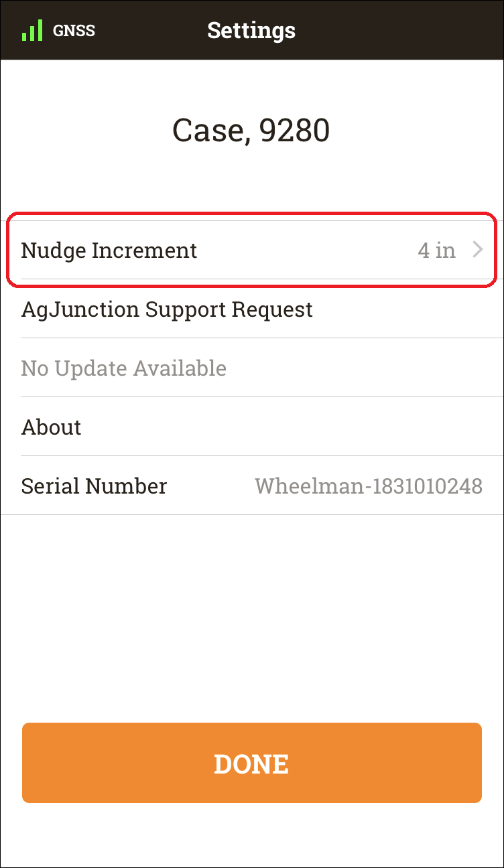Change the 4 in nudge value

pos(438,250)
